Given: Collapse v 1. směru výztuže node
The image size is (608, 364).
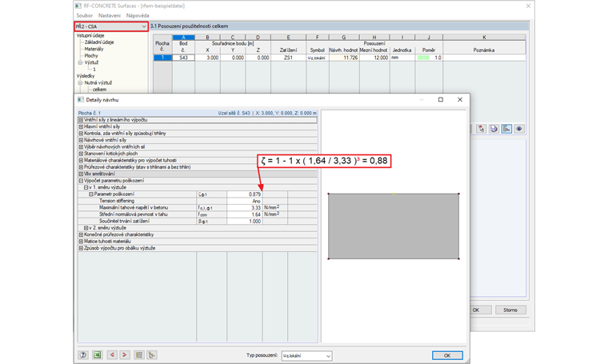Looking at the screenshot, I should [86, 187].
